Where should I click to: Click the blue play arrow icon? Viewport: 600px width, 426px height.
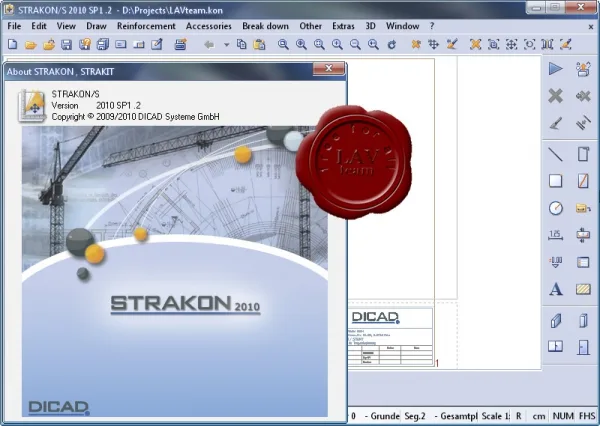pyautogui.click(x=556, y=69)
